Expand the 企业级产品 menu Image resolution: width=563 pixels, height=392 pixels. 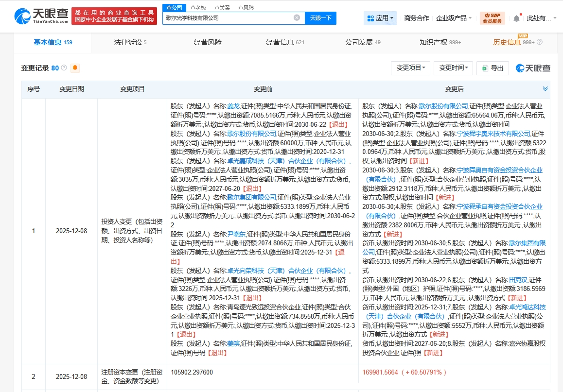click(x=454, y=18)
